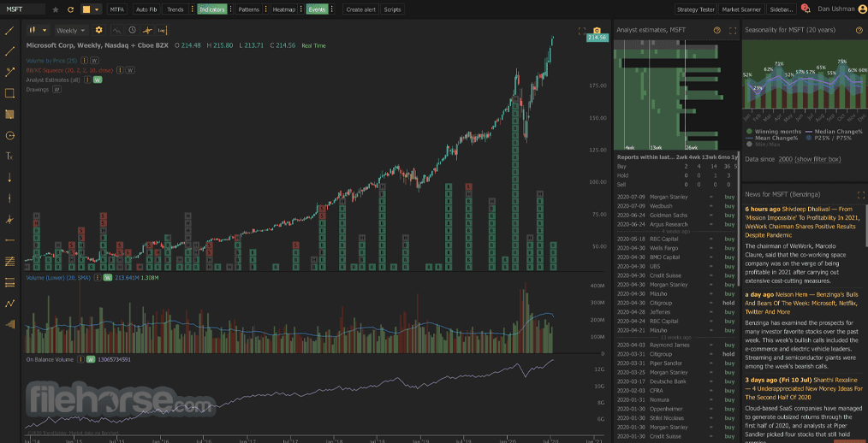Take a chart snapshot with camera icon
This screenshot has width=868, height=443.
coord(597,31)
